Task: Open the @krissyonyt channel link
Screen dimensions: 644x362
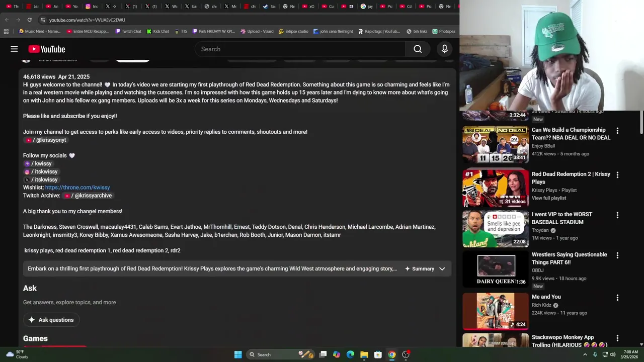Action: [46, 140]
